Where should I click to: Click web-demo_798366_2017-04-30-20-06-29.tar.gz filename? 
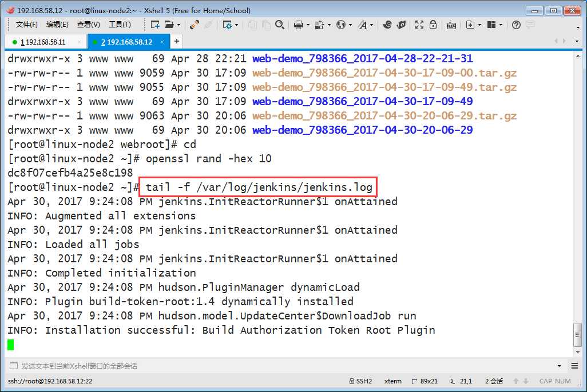(x=384, y=116)
